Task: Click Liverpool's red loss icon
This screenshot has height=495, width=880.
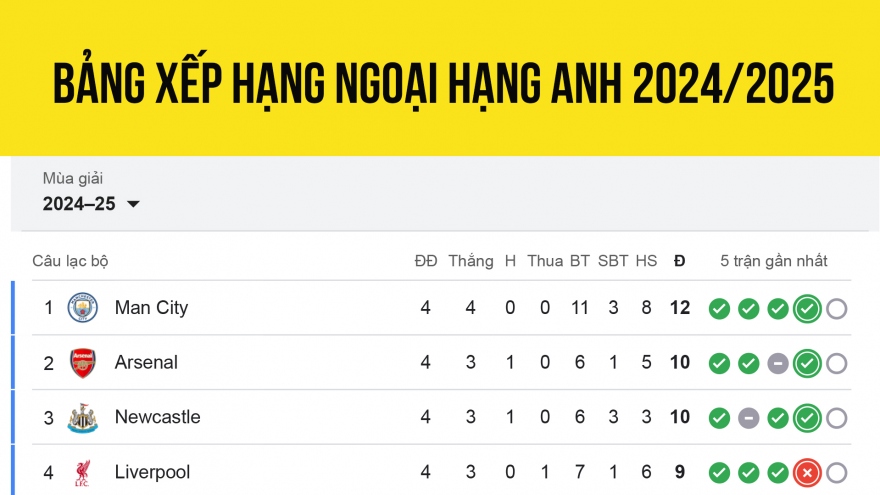Action: (x=807, y=472)
